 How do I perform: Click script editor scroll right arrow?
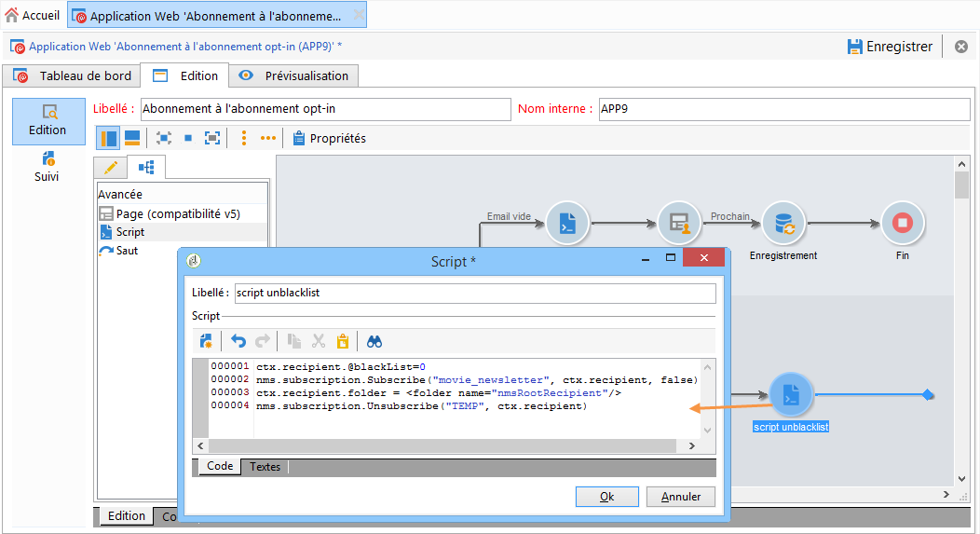click(x=692, y=445)
